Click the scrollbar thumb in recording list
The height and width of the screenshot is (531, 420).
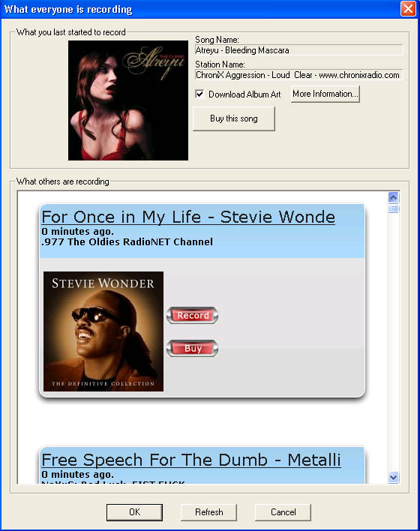[393, 208]
